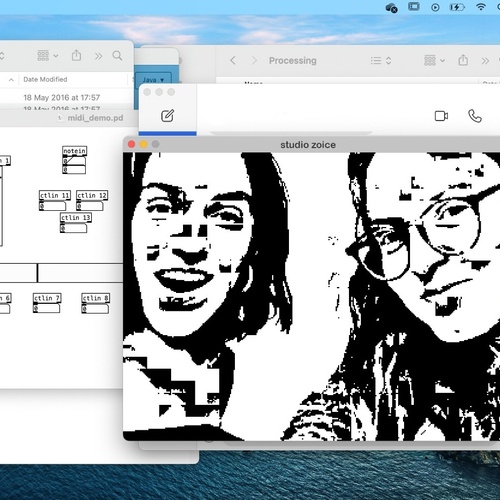The height and width of the screenshot is (500, 500).
Task: Open the Wi-Fi status menu
Action: tap(481, 7)
